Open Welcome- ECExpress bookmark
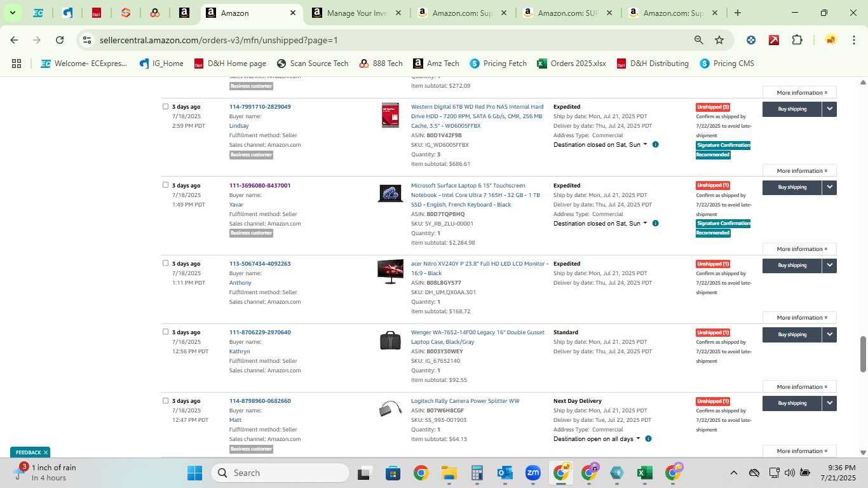This screenshot has width=868, height=488. [x=84, y=64]
